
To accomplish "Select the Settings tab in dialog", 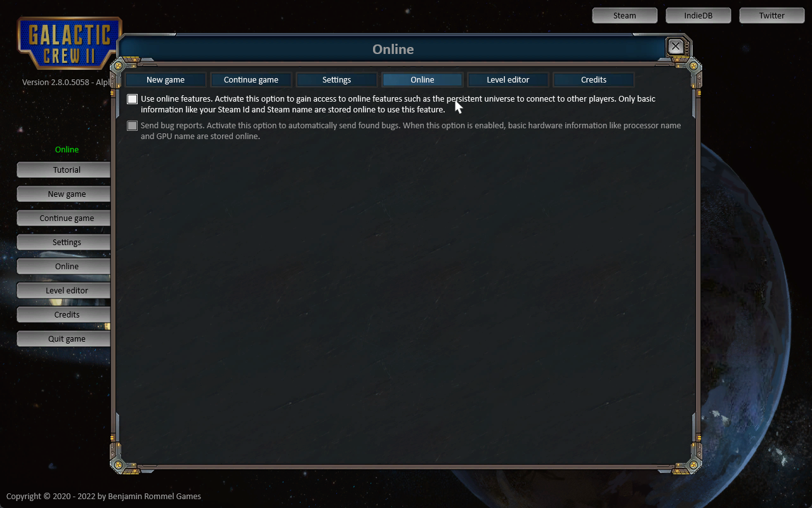I will [337, 79].
